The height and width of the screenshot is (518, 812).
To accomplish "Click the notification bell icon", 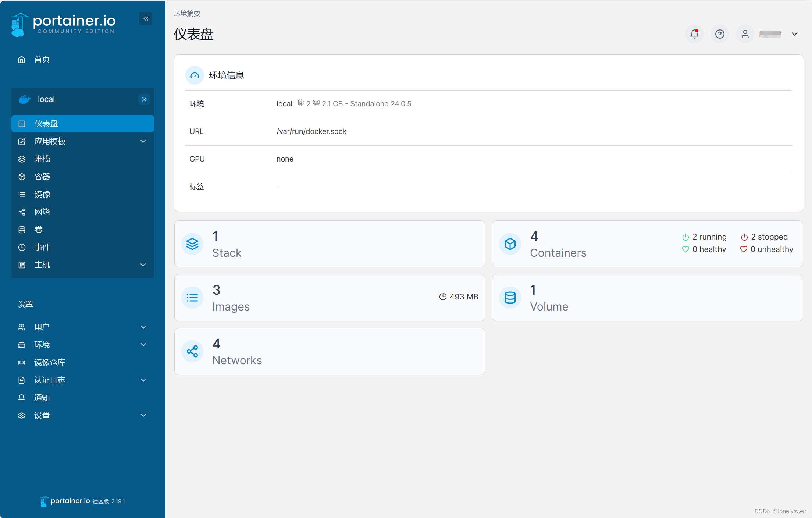I will click(x=695, y=34).
